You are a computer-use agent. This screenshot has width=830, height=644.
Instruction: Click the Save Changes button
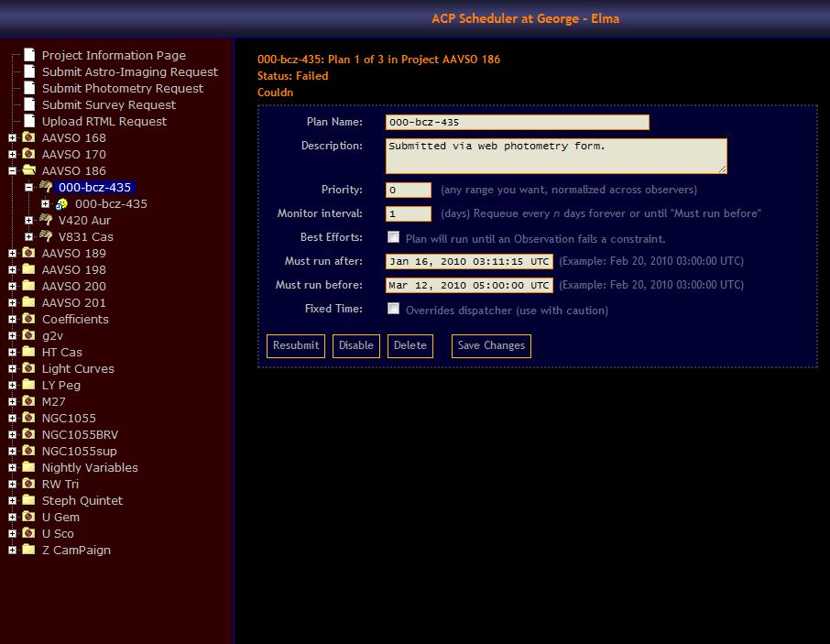click(x=491, y=345)
